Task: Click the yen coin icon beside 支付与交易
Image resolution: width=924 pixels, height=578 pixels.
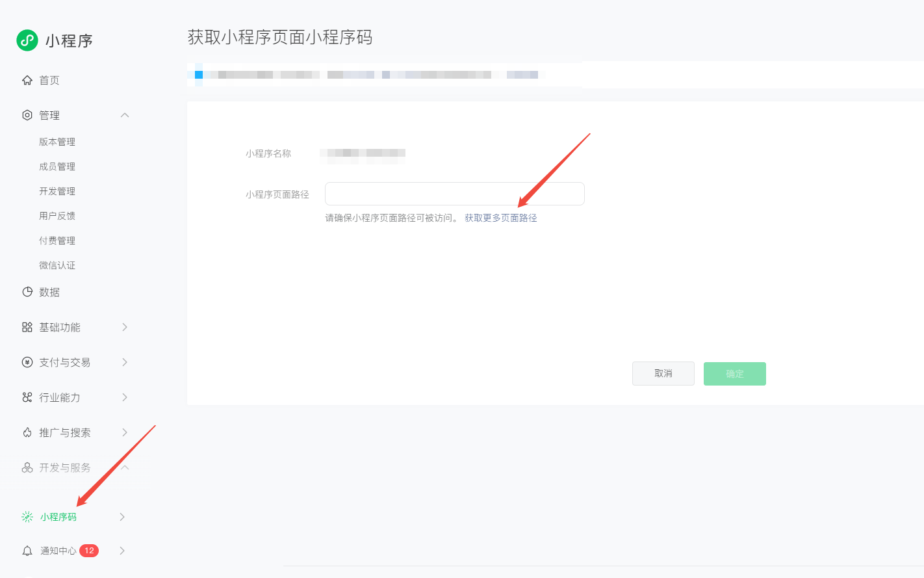Action: tap(27, 362)
